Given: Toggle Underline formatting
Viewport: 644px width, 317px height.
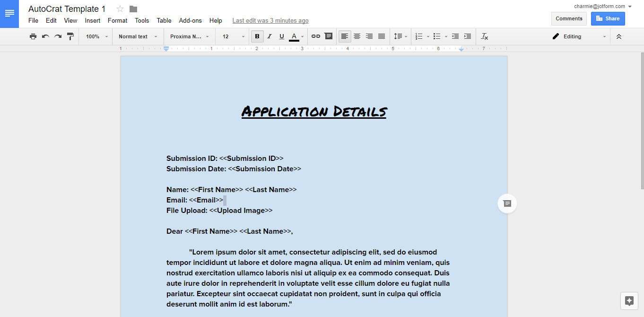Looking at the screenshot, I should [282, 36].
